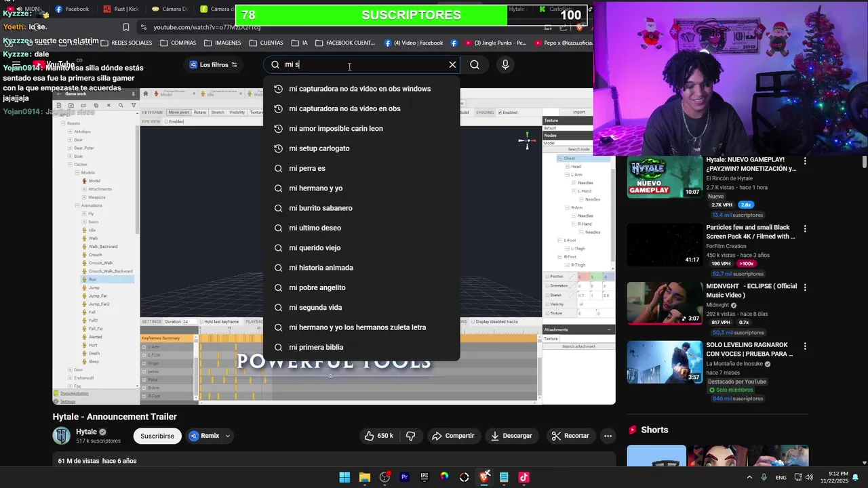Select suggestion 'mi setup carlogato'
Viewport: 868px width, 488px height.
click(x=361, y=148)
